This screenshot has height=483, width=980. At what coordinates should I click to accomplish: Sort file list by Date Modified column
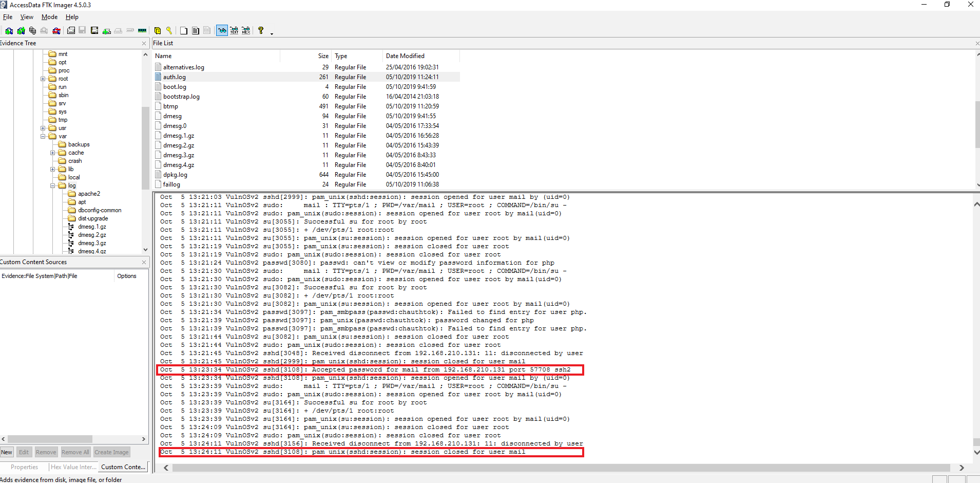[405, 56]
